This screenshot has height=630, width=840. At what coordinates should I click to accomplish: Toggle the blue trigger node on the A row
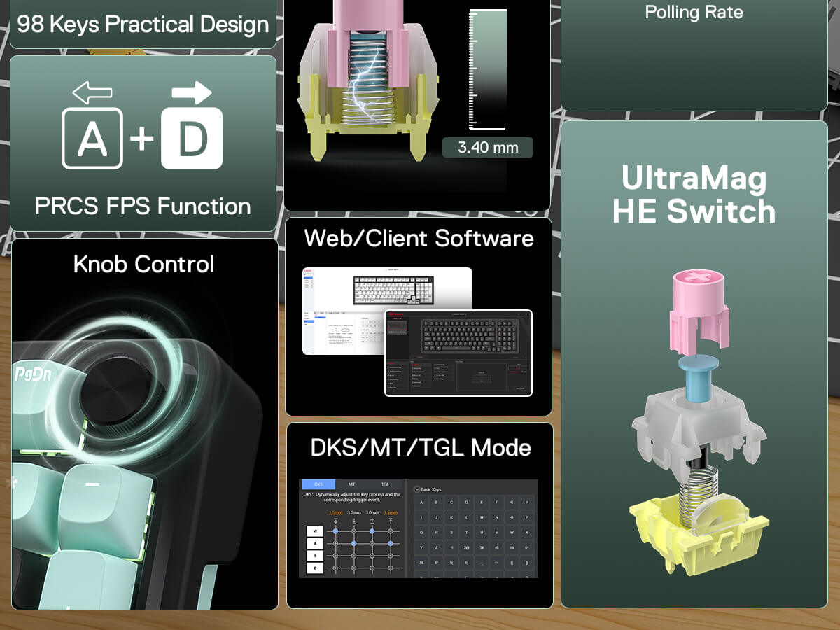[353, 543]
